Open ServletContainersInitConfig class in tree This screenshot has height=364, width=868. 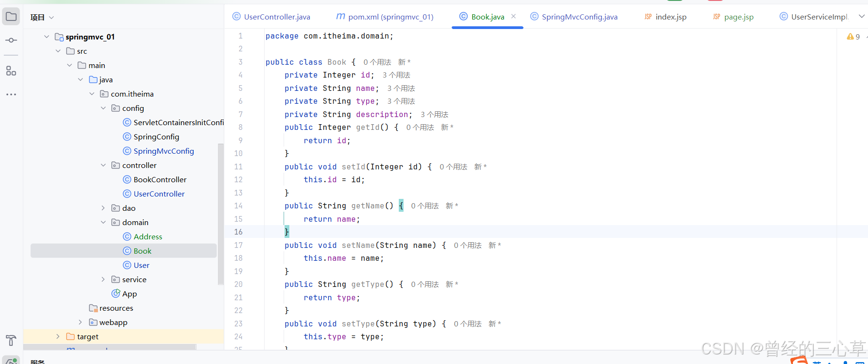(x=173, y=122)
